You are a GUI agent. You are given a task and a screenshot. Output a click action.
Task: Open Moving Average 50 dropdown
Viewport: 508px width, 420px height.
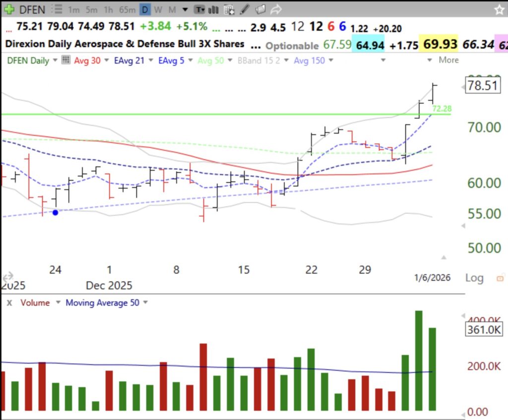[145, 302]
